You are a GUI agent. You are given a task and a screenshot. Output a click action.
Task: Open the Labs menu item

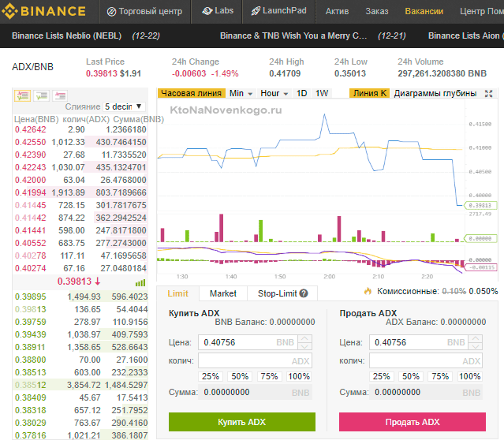click(218, 11)
